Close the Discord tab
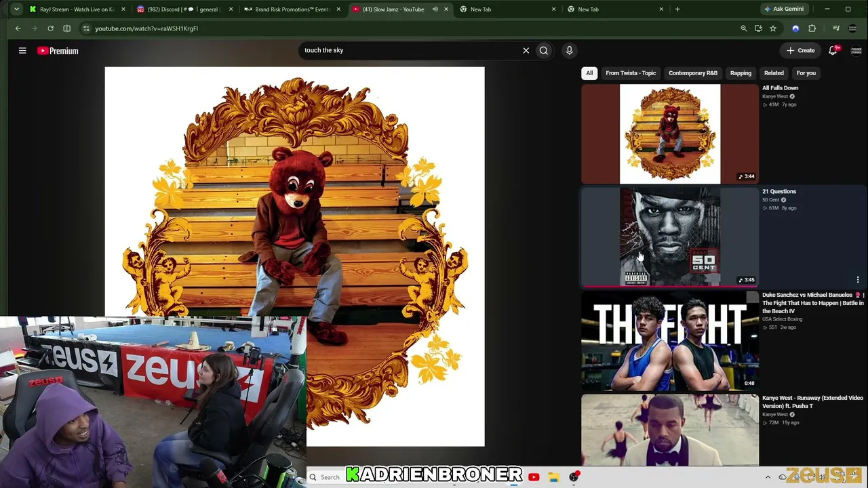Viewport: 868px width, 488px height. 231,9
